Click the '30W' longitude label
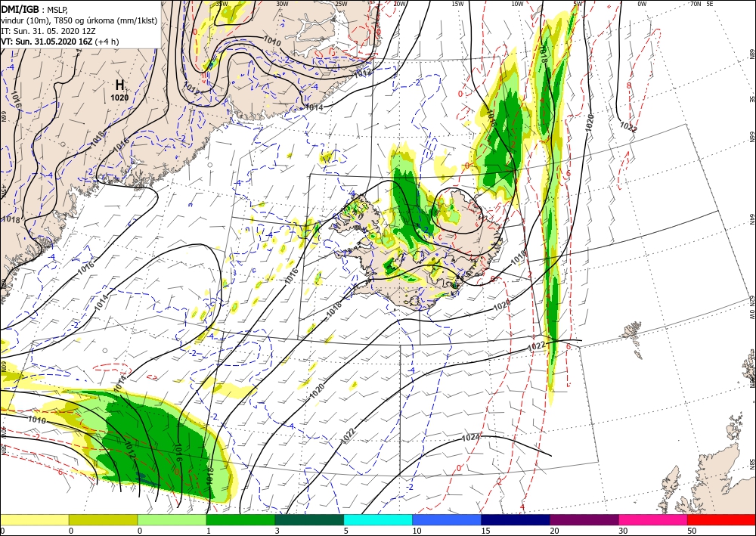The image size is (756, 536). [282, 4]
